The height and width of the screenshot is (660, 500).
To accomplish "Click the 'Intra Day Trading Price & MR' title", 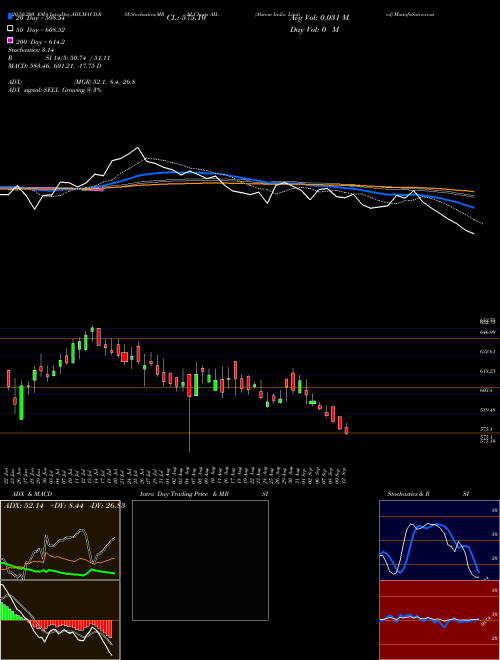I will [184, 494].
